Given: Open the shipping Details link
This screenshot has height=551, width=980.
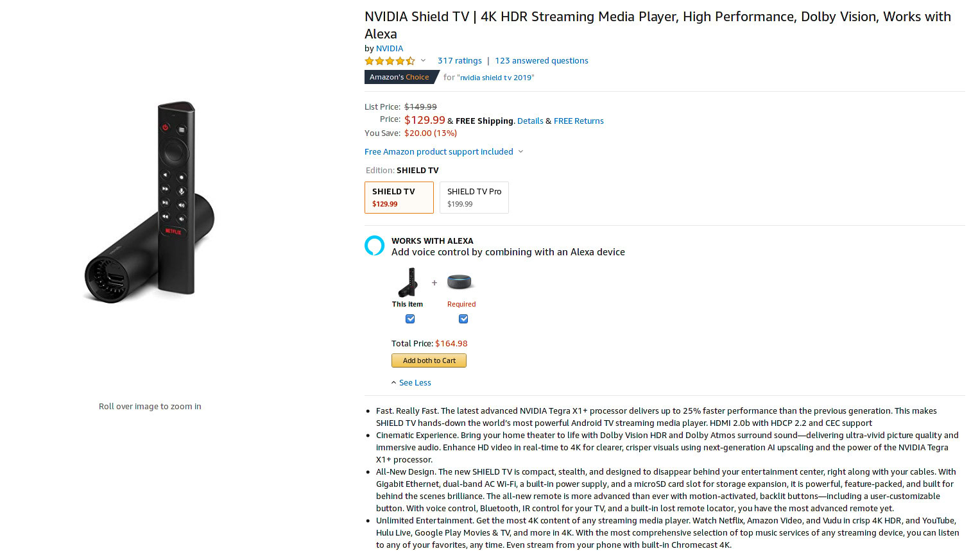Looking at the screenshot, I should (530, 121).
